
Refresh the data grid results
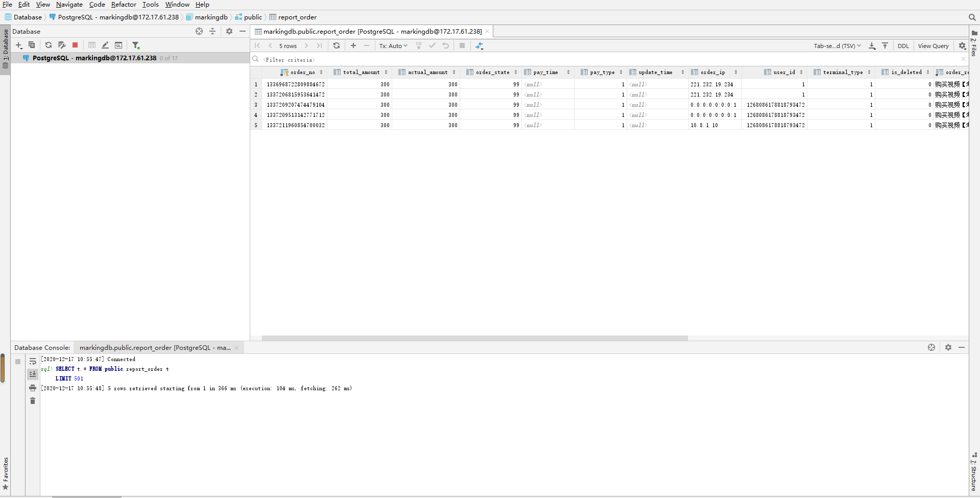tap(337, 45)
